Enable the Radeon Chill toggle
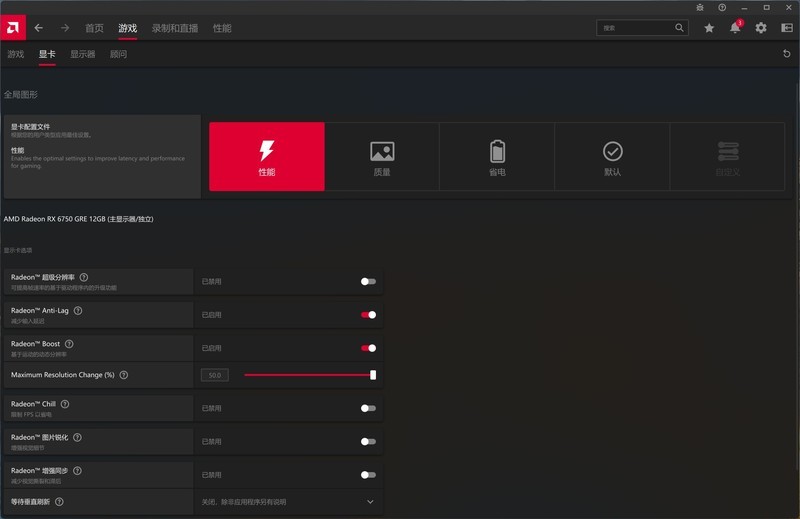This screenshot has width=800, height=519. coord(369,408)
